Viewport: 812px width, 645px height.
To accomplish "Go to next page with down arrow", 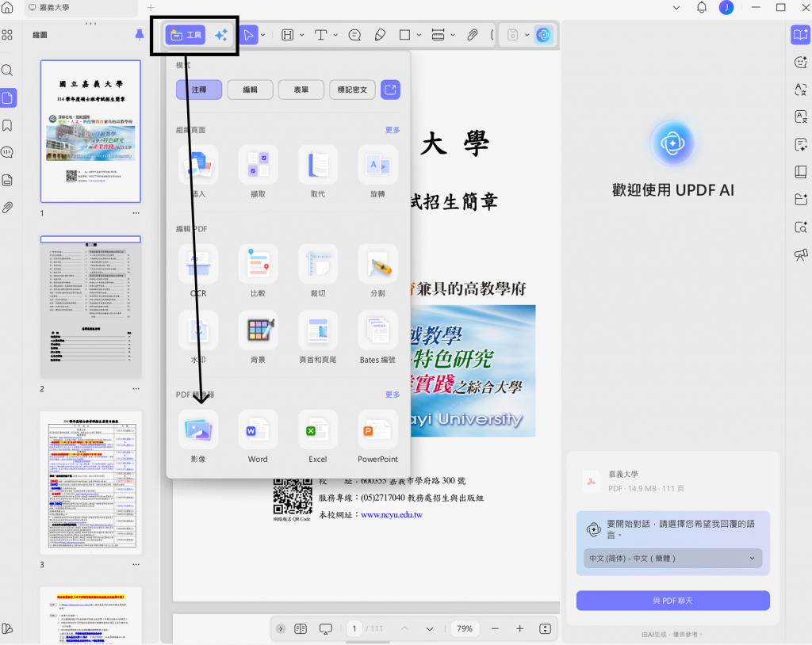I will click(x=429, y=628).
